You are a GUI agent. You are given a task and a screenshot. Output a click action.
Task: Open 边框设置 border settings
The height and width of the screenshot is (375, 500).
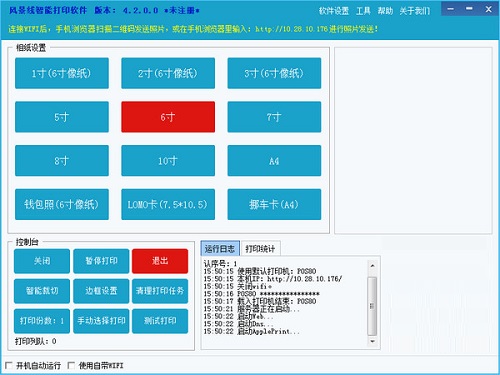point(101,291)
